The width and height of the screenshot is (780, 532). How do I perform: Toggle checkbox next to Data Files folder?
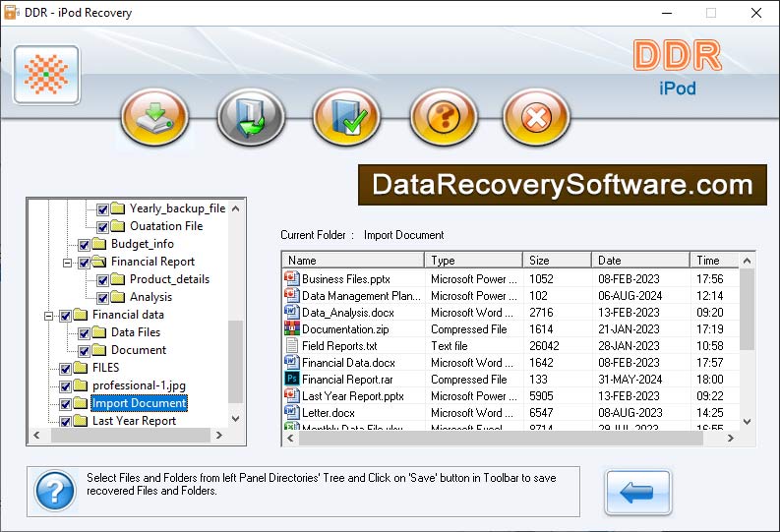(x=85, y=332)
